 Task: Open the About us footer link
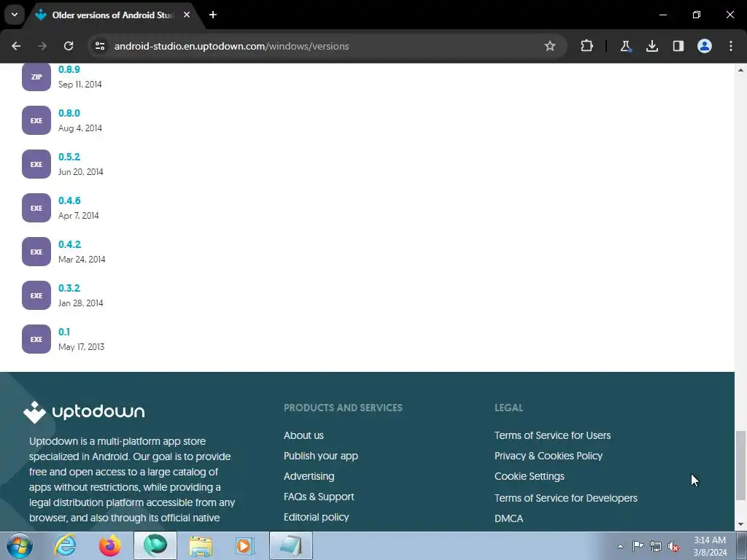pyautogui.click(x=303, y=435)
